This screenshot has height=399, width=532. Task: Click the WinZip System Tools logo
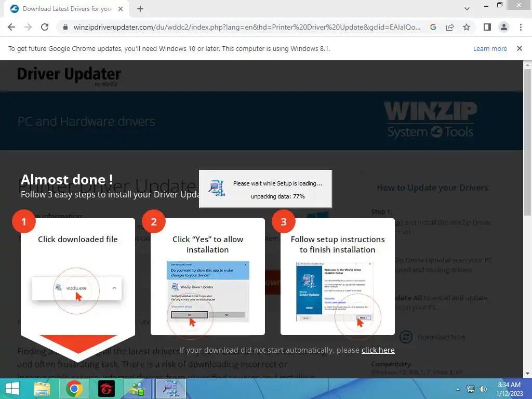[431, 120]
